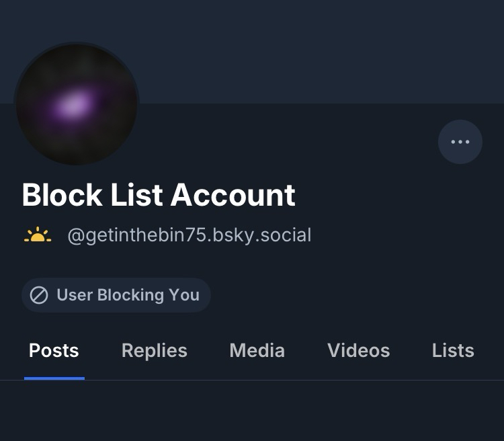The height and width of the screenshot is (441, 504).
Task: Click the word "Block" in profile name
Action: coord(62,195)
